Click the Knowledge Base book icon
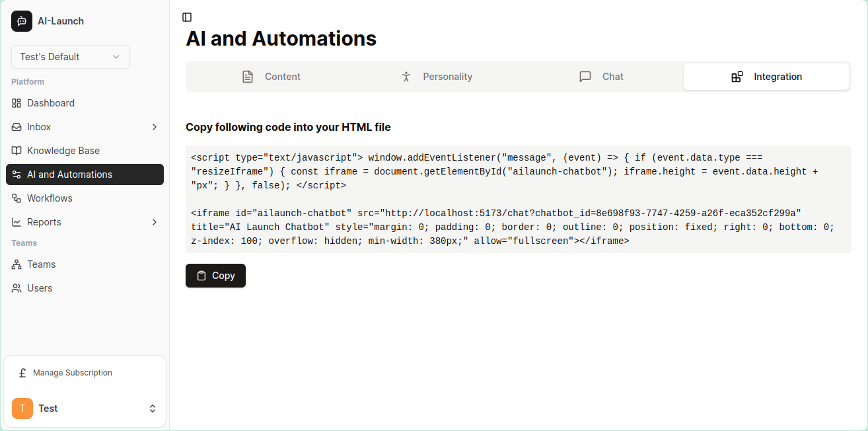 (17, 151)
